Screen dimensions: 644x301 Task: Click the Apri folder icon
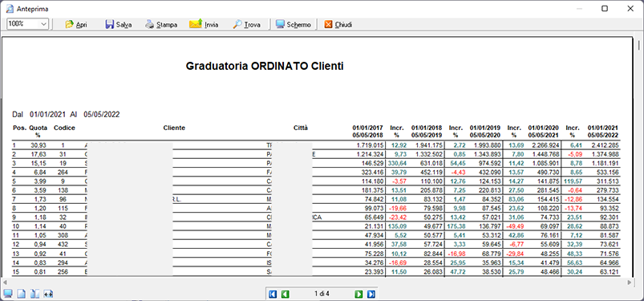(x=69, y=25)
